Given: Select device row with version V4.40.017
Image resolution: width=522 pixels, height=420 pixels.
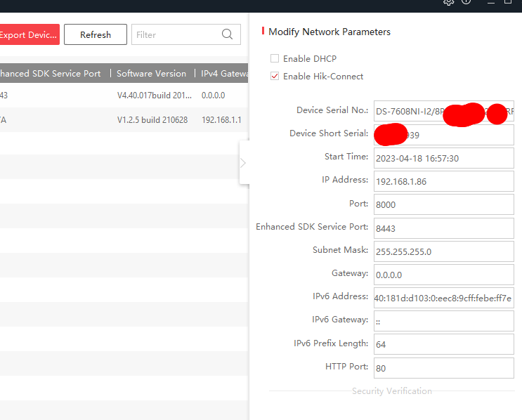Looking at the screenshot, I should click(x=124, y=96).
